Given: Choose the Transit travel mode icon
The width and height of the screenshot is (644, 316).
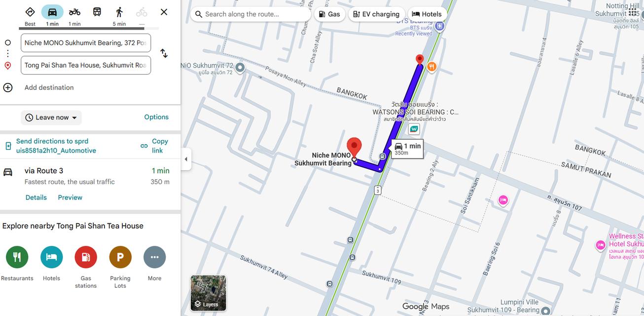Looking at the screenshot, I should click(x=97, y=12).
